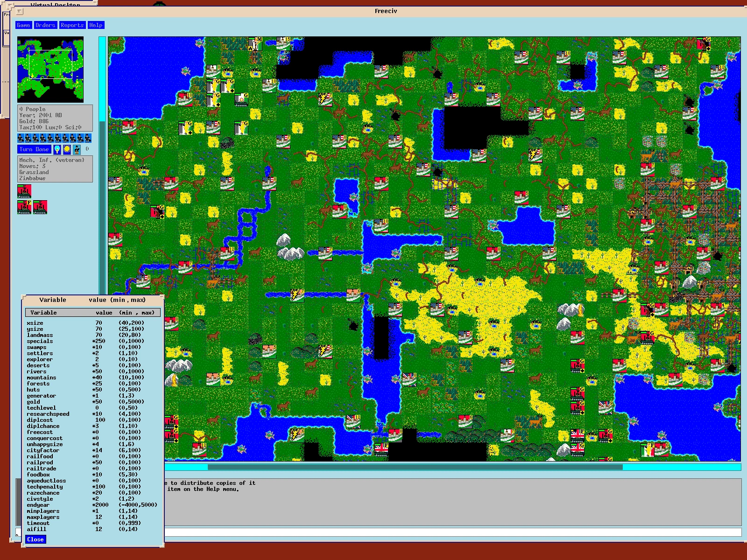Select the ysize variable row

(x=92, y=329)
